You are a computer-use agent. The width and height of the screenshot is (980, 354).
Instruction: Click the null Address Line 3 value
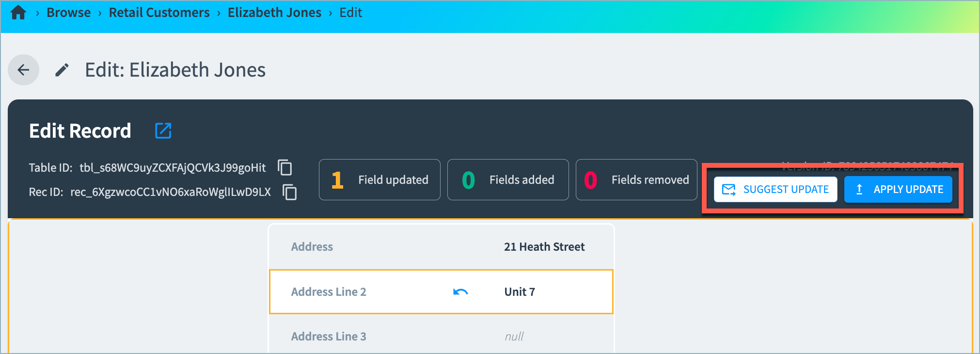point(514,337)
